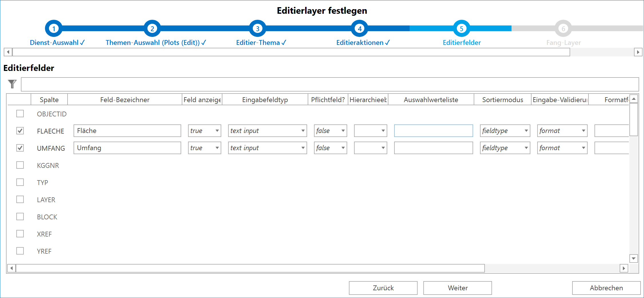Click step 3 circle Editier-Thema
Viewport: 644px width, 298px height.
(x=258, y=29)
